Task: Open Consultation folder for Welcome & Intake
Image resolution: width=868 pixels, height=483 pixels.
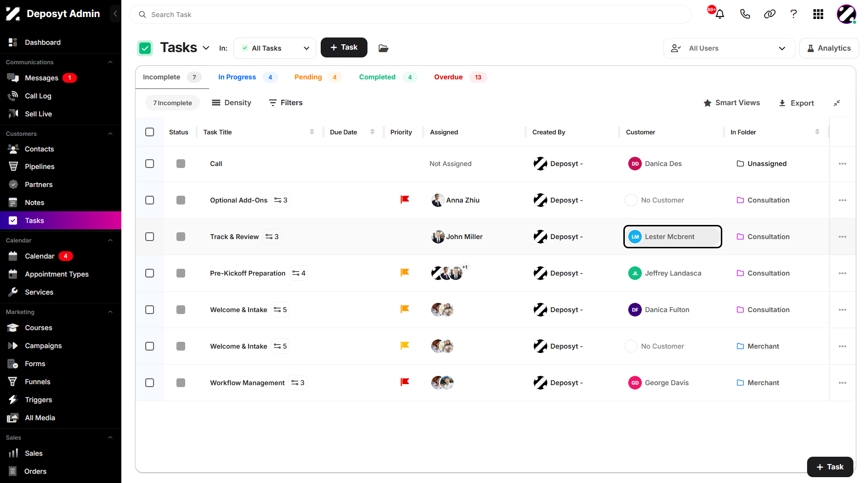Action: tap(763, 310)
